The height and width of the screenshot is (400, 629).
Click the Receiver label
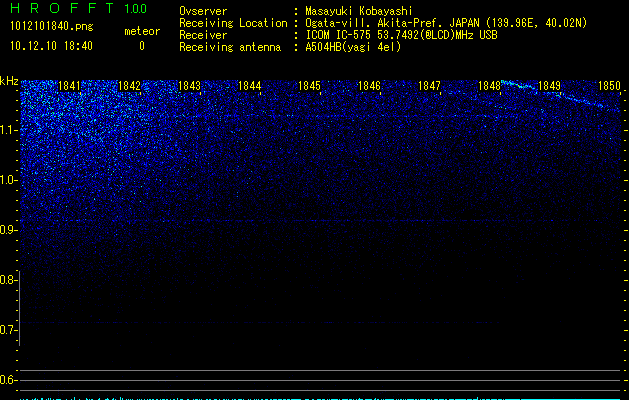tap(203, 35)
